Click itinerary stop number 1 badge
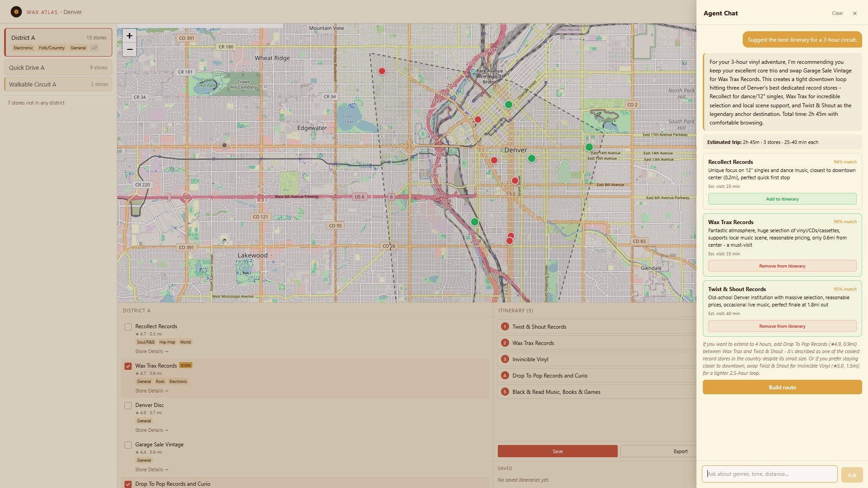The image size is (868, 488). tap(505, 326)
